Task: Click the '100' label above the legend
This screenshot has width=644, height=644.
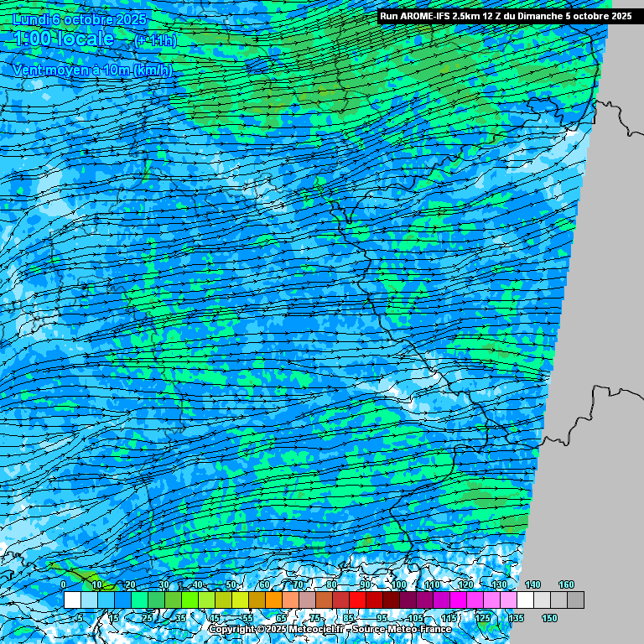Action: 399,584
